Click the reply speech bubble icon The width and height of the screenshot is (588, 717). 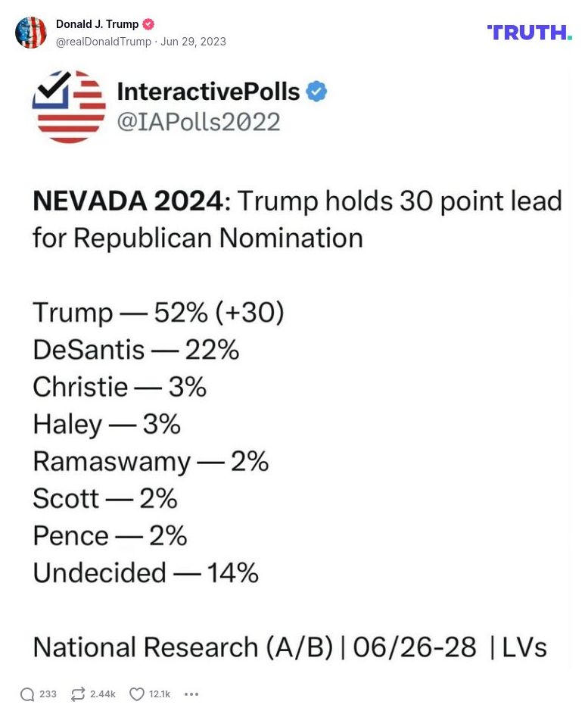click(27, 694)
